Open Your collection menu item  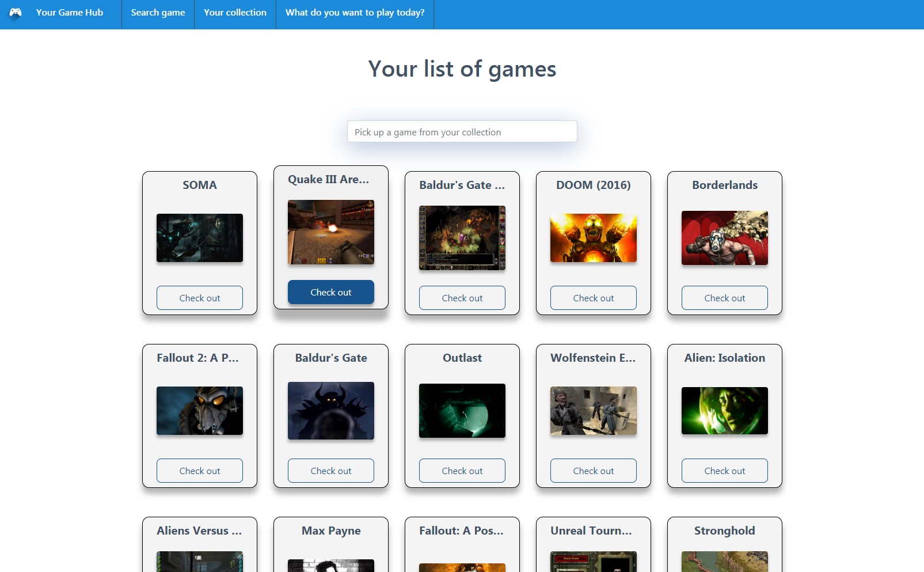click(235, 13)
